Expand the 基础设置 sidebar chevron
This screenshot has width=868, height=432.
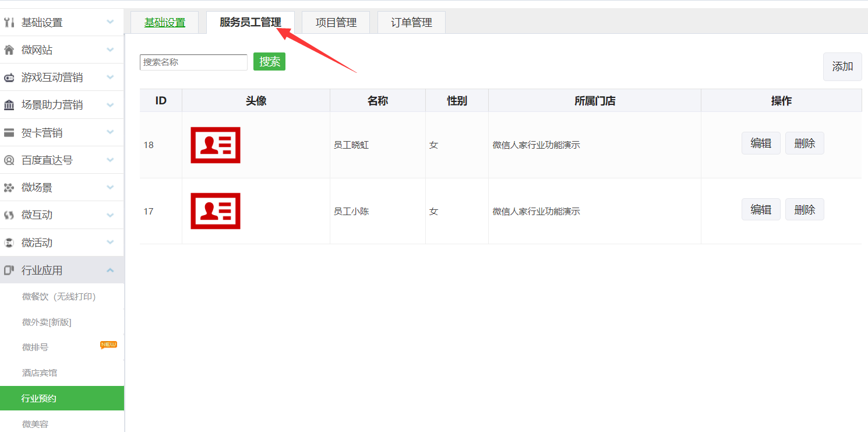pyautogui.click(x=110, y=23)
